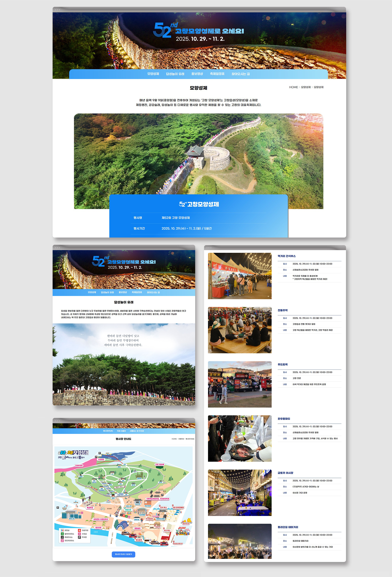Open the 금토끼 야시장 night market photo
Screen dimensions: 392x577
tap(240, 493)
